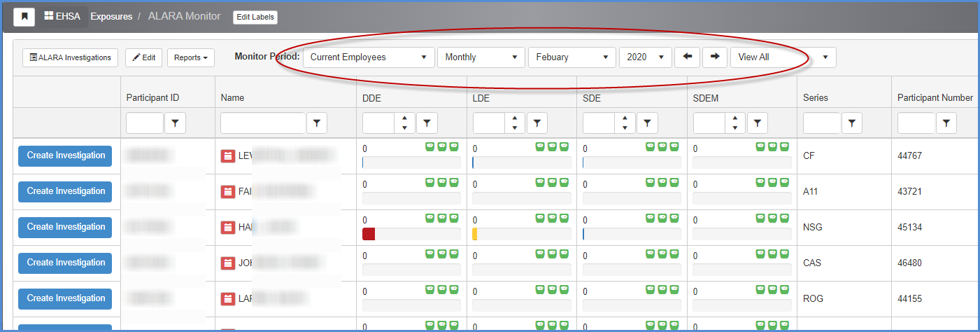Screen dimensions: 980x332
Task: Open ALARA Investigations
Action: point(71,57)
